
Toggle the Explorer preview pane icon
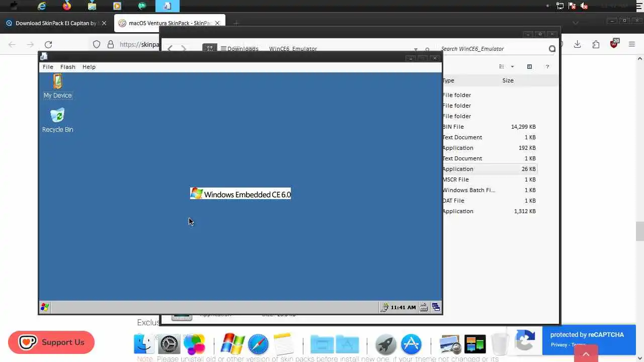[x=529, y=67]
